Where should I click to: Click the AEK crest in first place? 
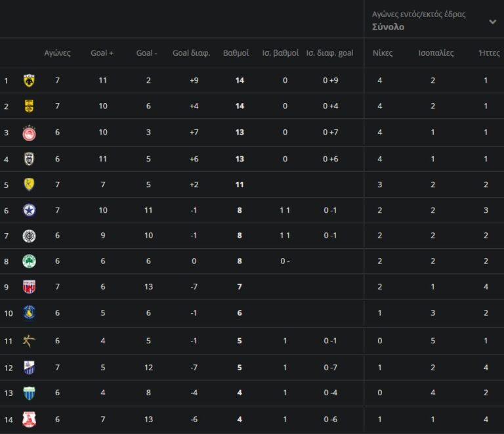(x=29, y=81)
